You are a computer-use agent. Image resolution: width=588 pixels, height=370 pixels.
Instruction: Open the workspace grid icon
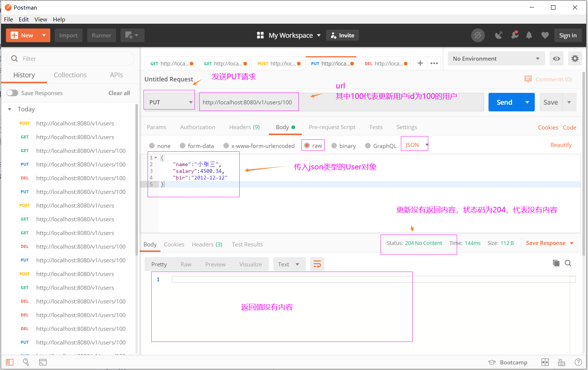pos(260,35)
